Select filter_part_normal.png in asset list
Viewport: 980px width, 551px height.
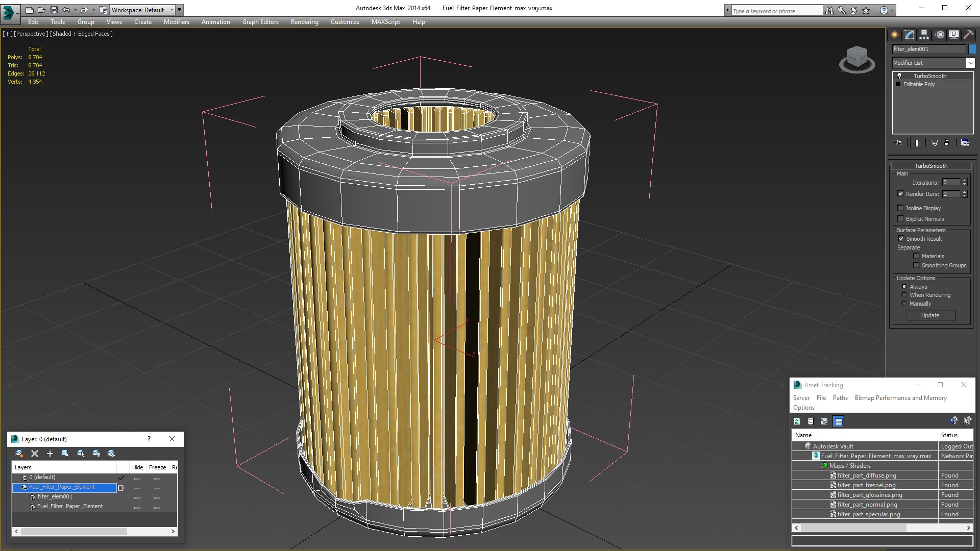click(x=867, y=505)
